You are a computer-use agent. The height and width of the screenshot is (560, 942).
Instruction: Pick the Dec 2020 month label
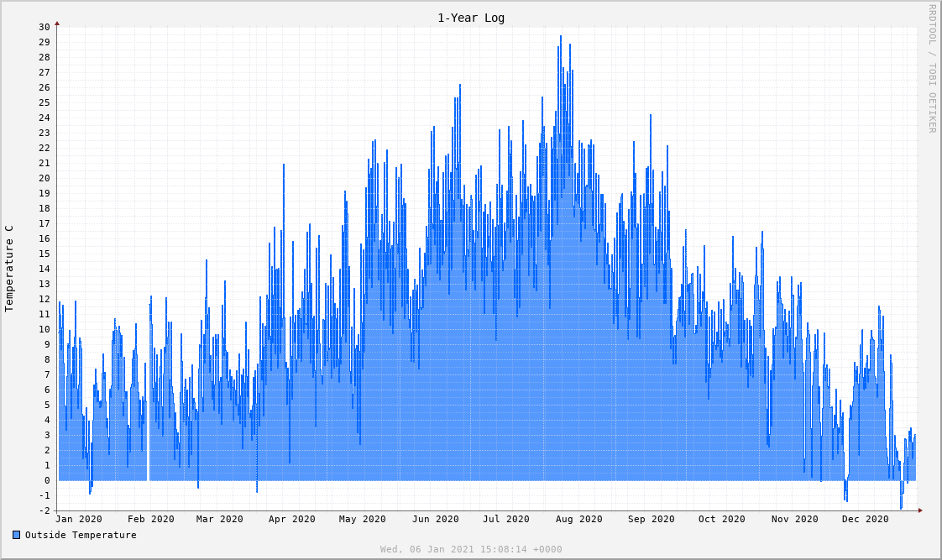(x=866, y=519)
